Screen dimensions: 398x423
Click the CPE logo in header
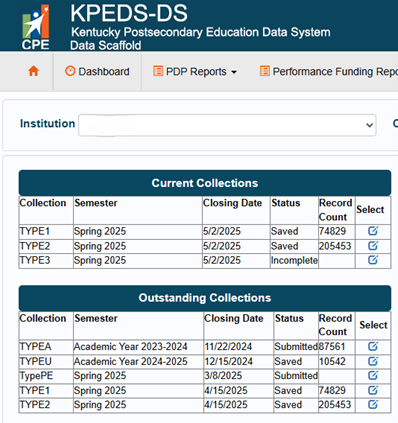[x=36, y=27]
